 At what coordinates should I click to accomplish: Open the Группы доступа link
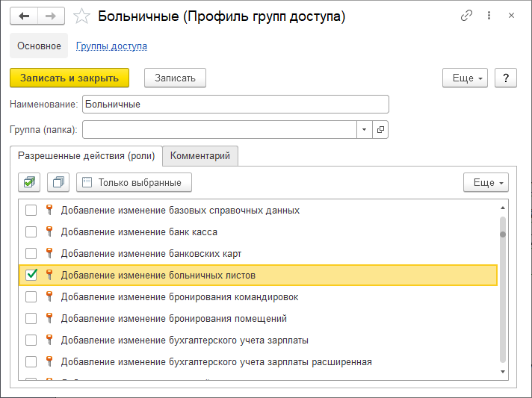click(111, 46)
